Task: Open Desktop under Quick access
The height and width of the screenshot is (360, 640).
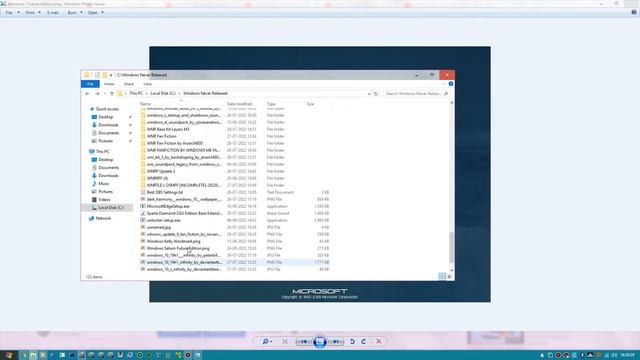Action: [x=106, y=117]
